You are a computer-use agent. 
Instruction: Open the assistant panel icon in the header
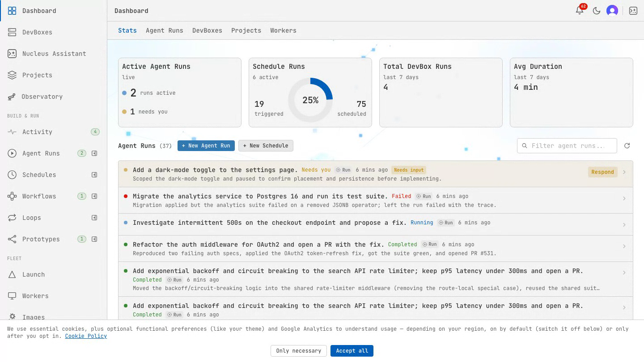[x=633, y=11]
